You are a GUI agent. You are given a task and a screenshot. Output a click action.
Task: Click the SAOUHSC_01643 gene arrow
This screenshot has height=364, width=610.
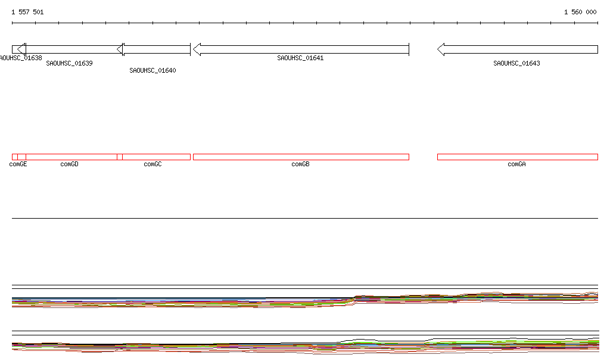[518, 49]
